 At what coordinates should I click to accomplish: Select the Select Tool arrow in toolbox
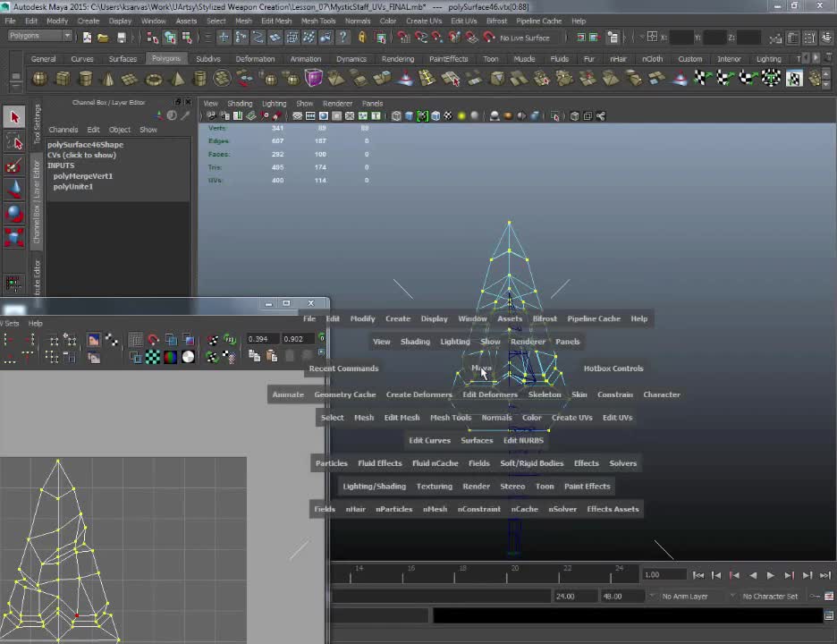(14, 117)
